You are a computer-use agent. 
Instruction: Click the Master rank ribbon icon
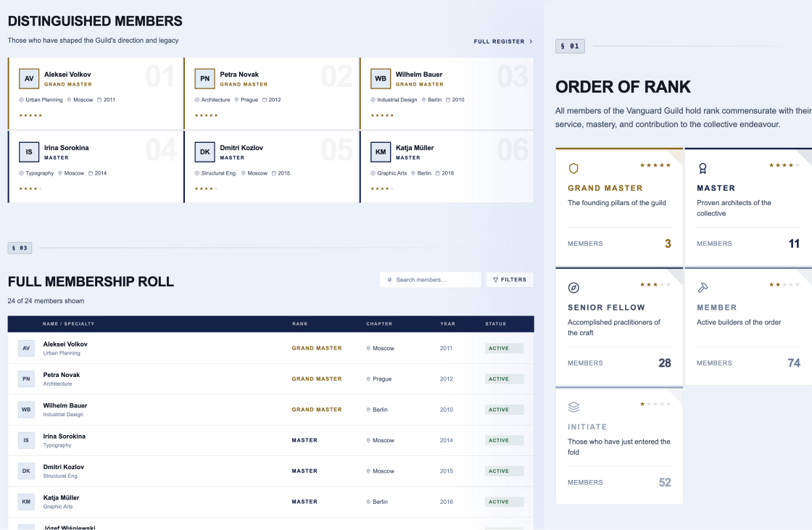702,168
